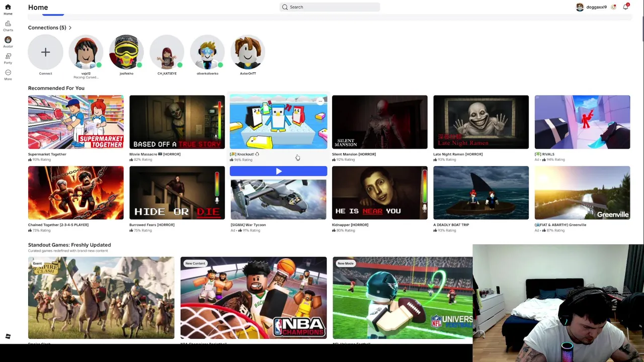This screenshot has height=362, width=644.
Task: Click the Roblox logo icon at sidebar bottom
Action: point(8,336)
